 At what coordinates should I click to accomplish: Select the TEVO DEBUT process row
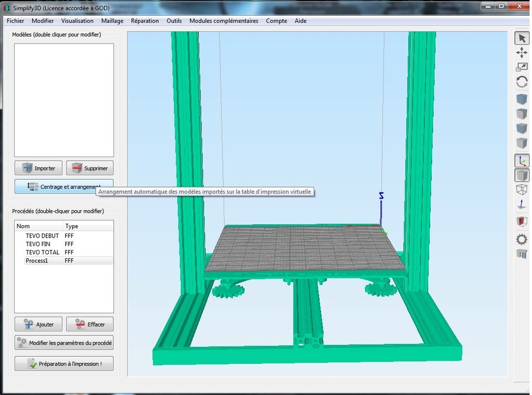(x=64, y=236)
